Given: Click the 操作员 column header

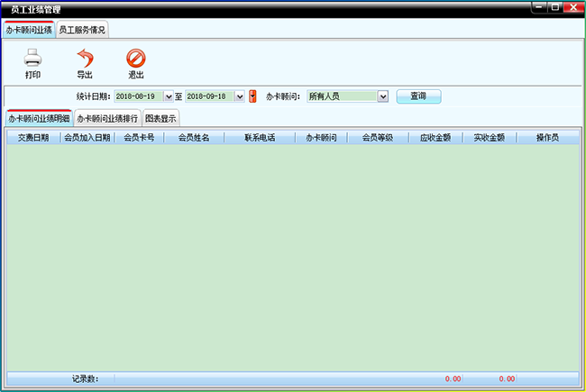Looking at the screenshot, I should [547, 138].
